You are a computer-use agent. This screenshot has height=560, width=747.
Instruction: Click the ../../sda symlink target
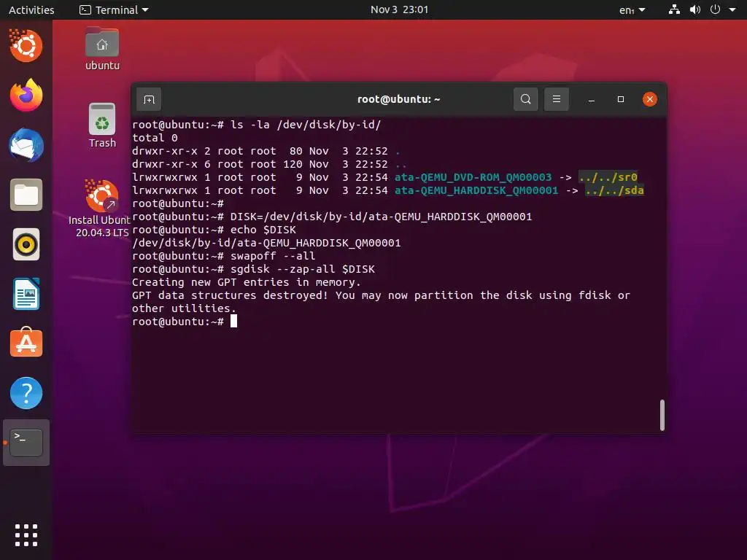click(614, 190)
